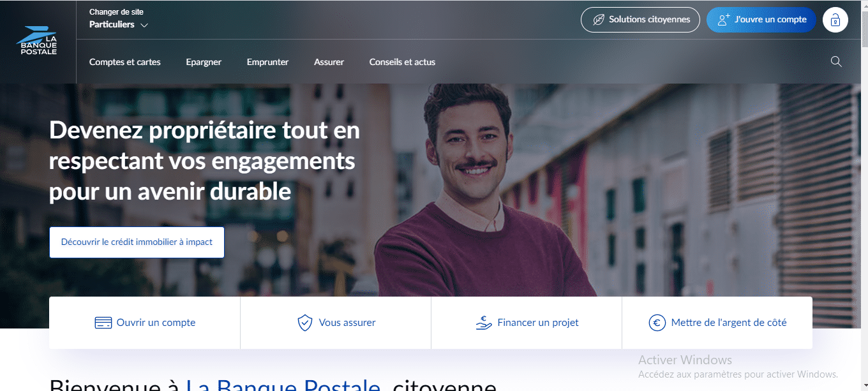The width and height of the screenshot is (868, 391).
Task: Click the person-plus icon in J'ouvre un compte
Action: 723,20
